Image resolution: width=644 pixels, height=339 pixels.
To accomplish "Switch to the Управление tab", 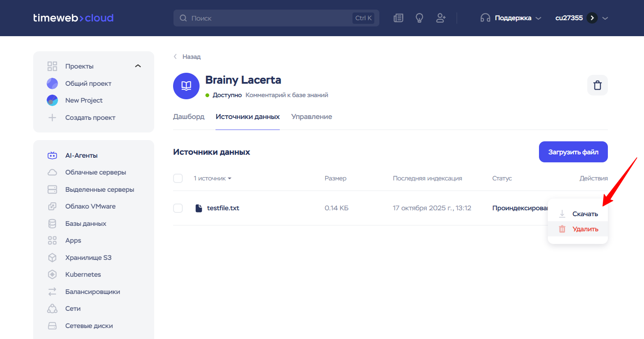I will click(x=311, y=117).
